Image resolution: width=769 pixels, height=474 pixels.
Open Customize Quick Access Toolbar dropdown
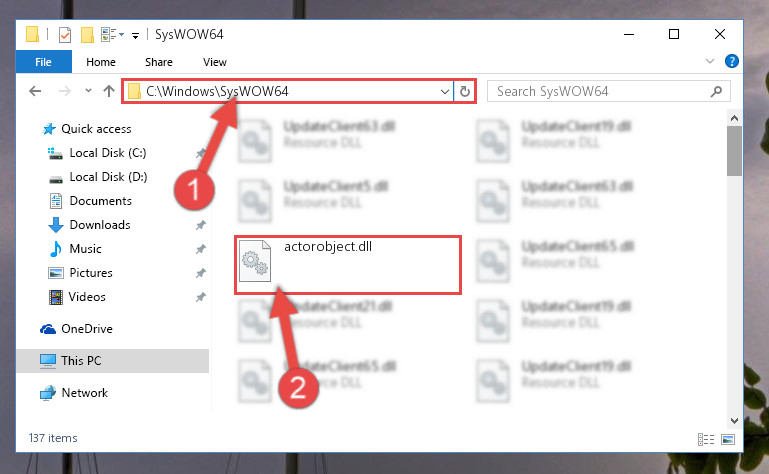(x=135, y=35)
